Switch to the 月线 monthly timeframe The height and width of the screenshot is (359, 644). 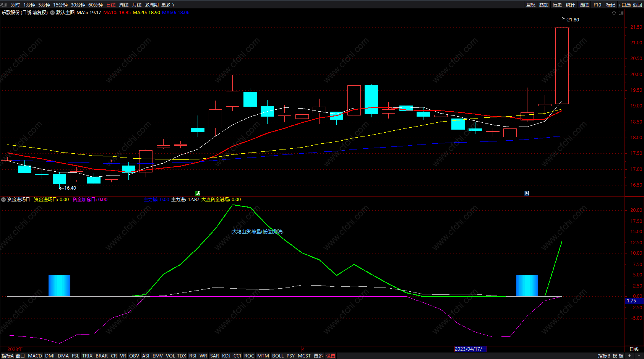[x=137, y=5]
